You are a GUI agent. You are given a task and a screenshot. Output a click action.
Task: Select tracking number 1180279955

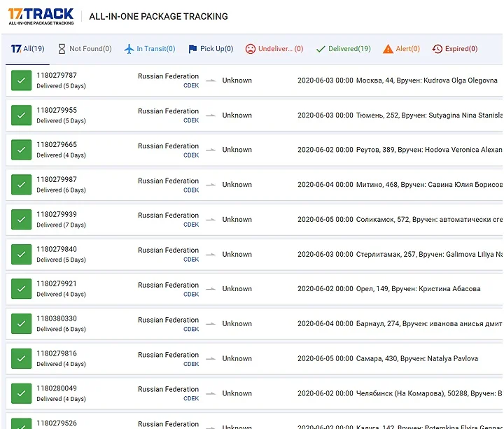pyautogui.click(x=57, y=110)
